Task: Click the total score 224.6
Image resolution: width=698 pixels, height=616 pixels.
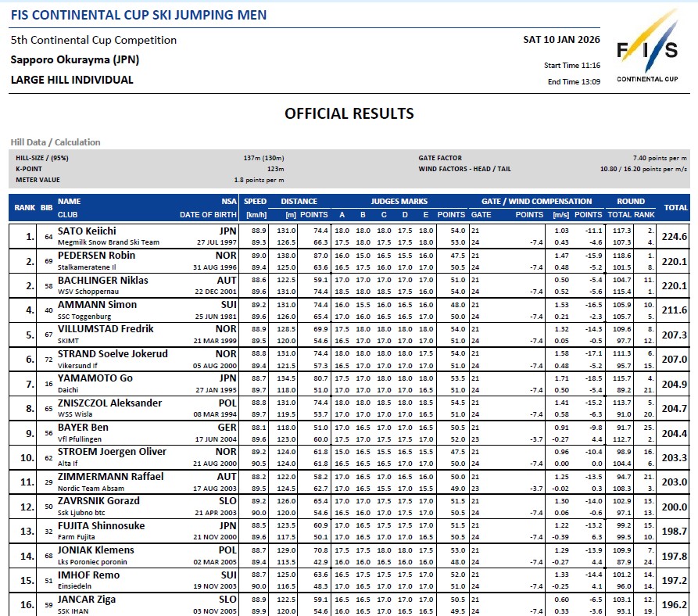Action: tap(675, 237)
